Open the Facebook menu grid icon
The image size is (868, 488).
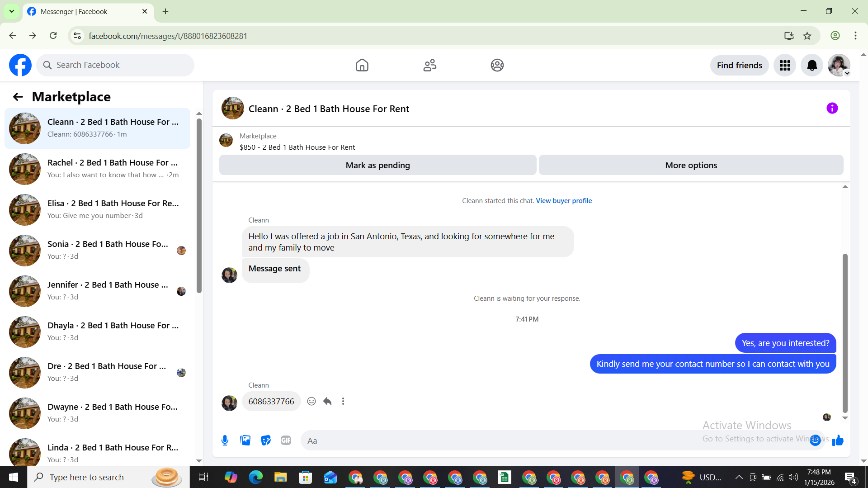tap(785, 65)
